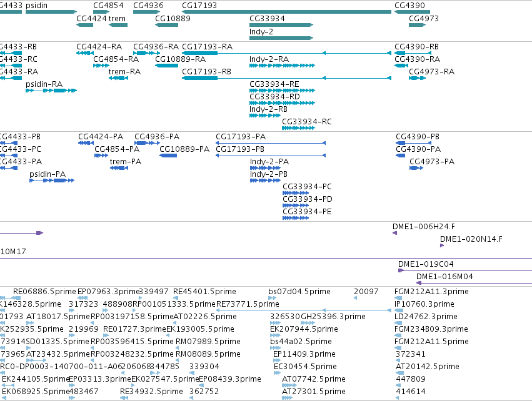Image resolution: width=532 pixels, height=401 pixels.
Task: Click protein CG4424-PA
Action: tap(101, 137)
